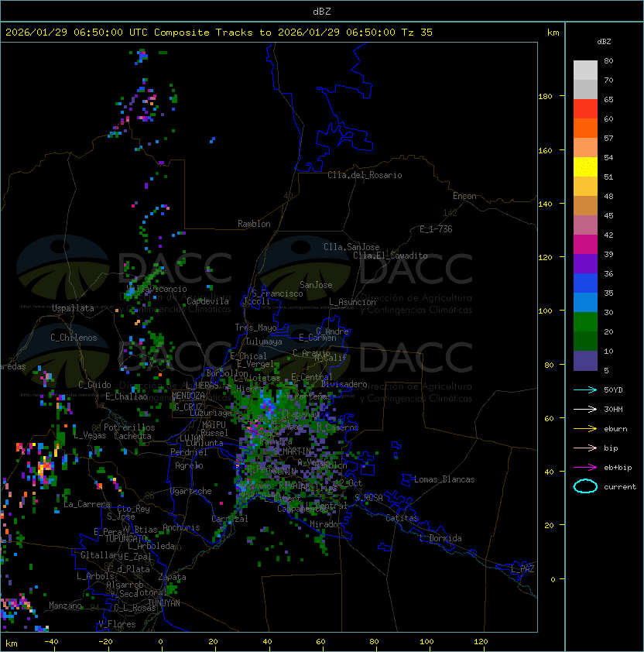
Task: Click the cyan 'current' ellipse symbol in legend
Action: pos(585,486)
